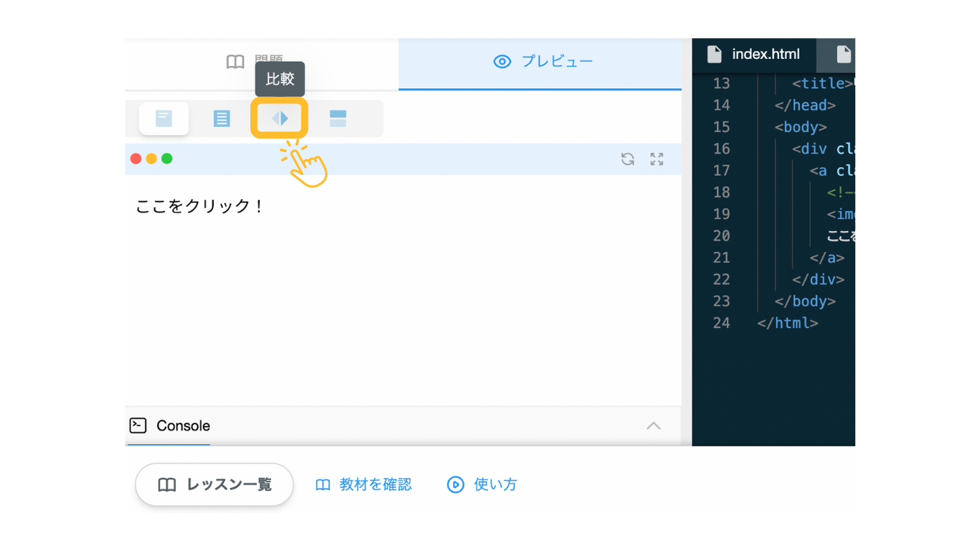Refresh the preview using the reload icon
This screenshot has width=980, height=551.
628,159
